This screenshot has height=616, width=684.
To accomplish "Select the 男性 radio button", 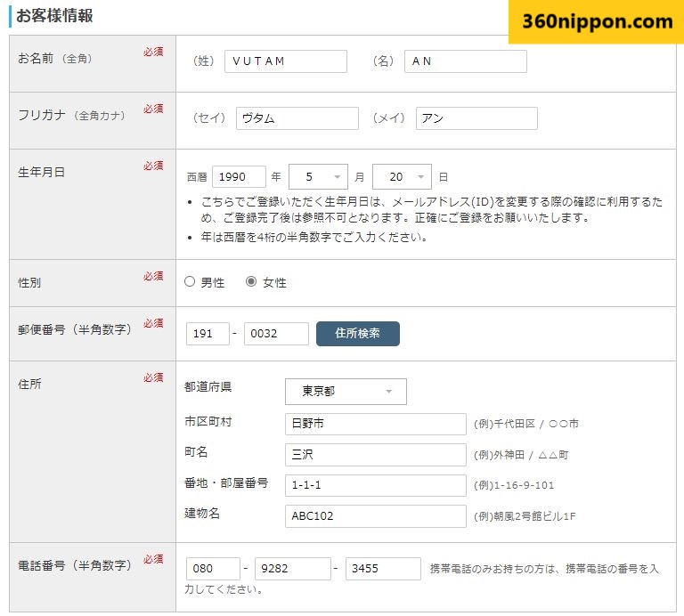I will point(190,282).
